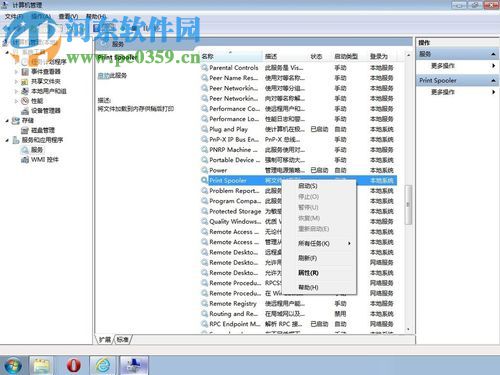Sort by the Description column header

click(x=286, y=56)
